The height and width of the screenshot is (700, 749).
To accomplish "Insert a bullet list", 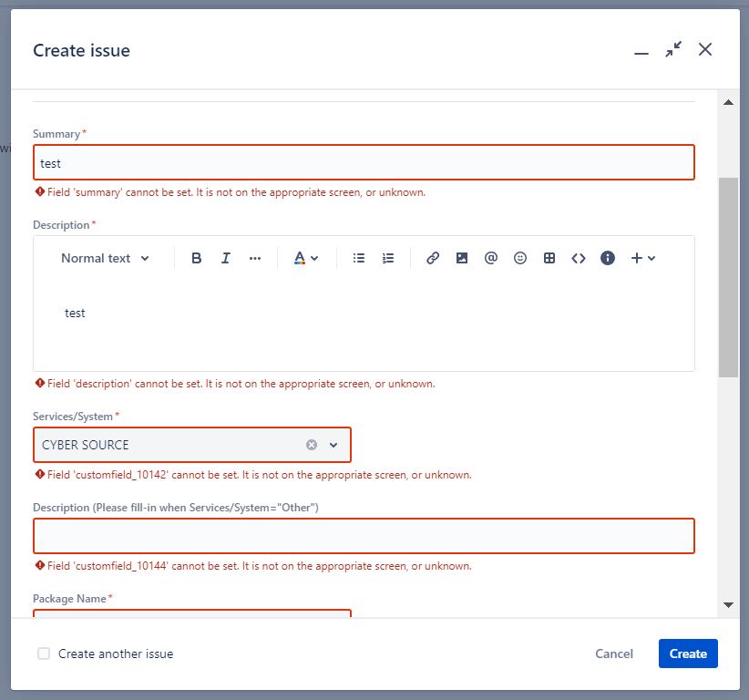I will tap(359, 258).
